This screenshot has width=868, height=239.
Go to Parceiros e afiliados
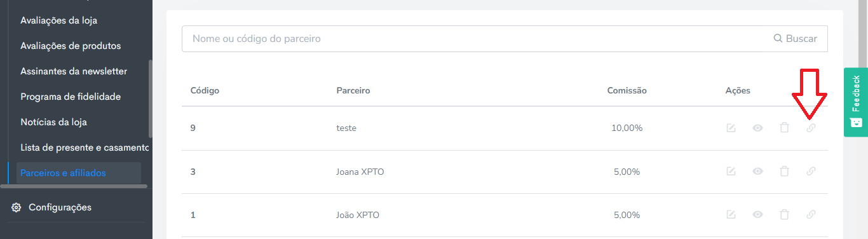click(63, 173)
